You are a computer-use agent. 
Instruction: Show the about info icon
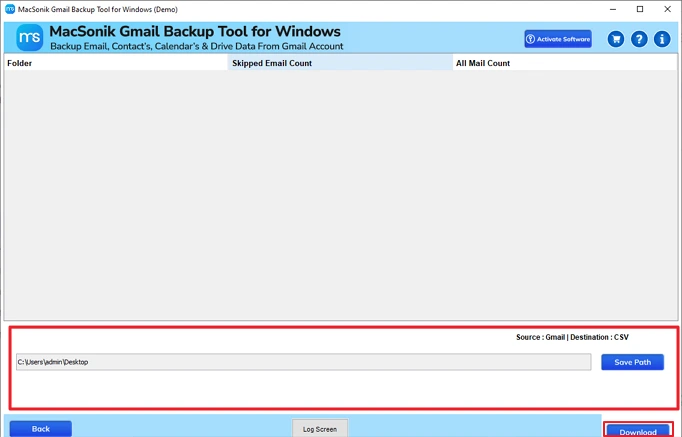pos(662,39)
